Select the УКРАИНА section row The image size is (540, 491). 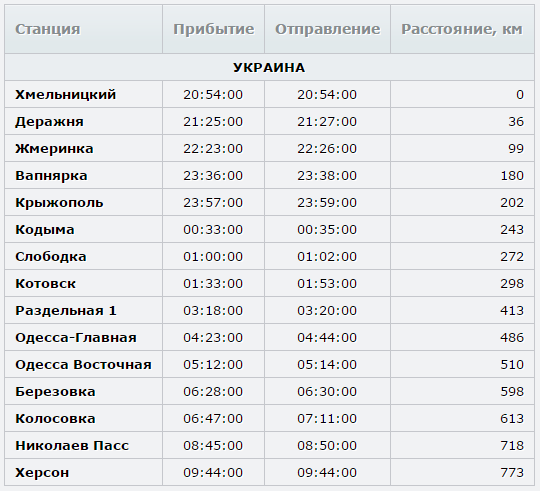pyautogui.click(x=269, y=67)
